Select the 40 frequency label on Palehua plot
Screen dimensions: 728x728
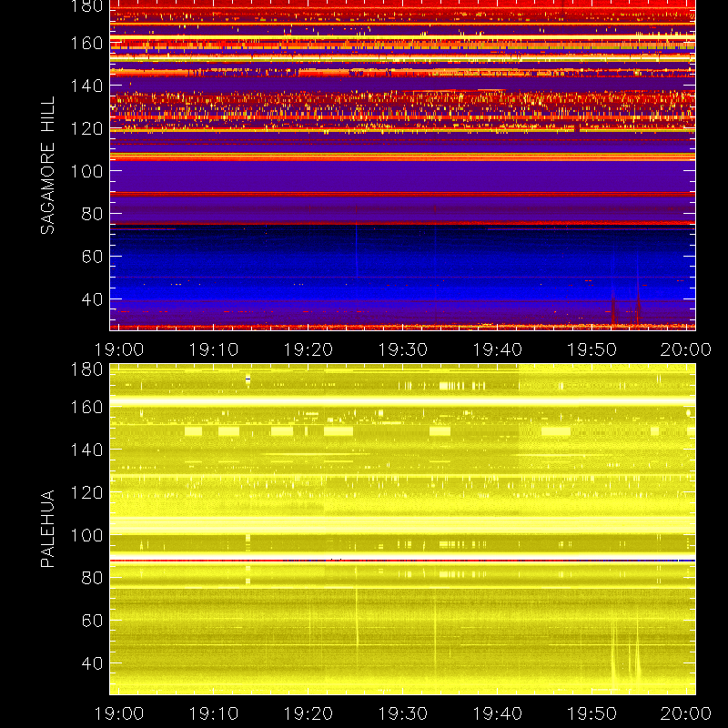[x=92, y=663]
